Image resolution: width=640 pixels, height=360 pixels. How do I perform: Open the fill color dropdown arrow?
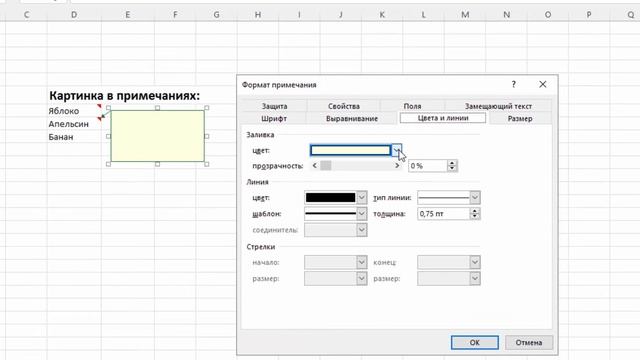tap(397, 150)
